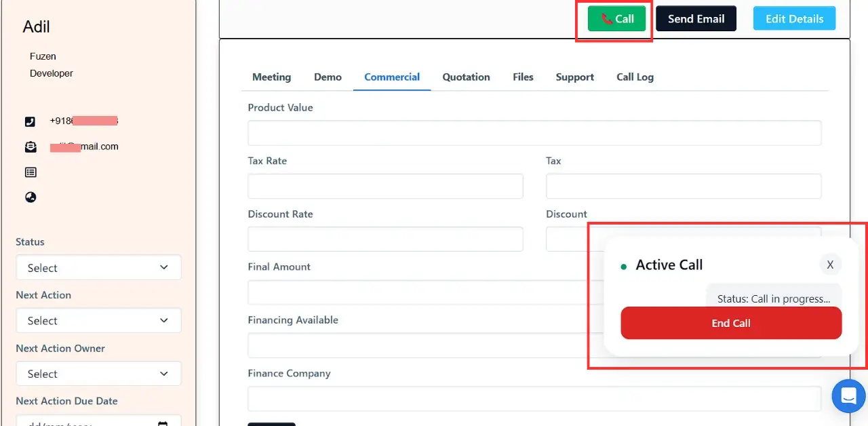868x426 pixels.
Task: Click the list details icon
Action: 31,172
